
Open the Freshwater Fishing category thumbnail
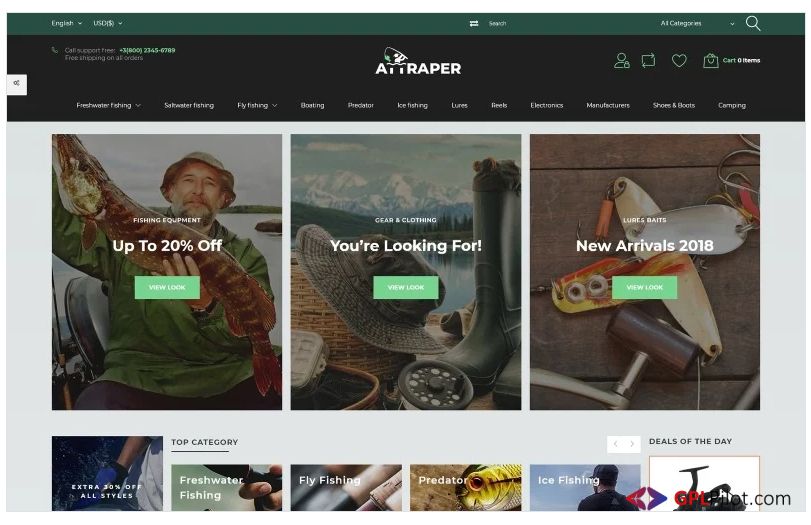(x=227, y=488)
